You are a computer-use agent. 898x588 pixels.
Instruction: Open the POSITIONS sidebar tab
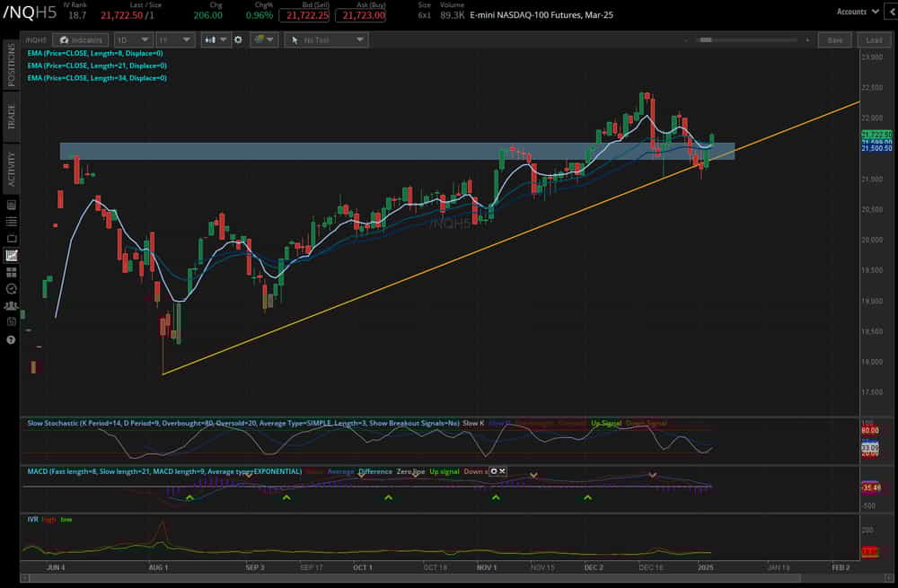[11, 65]
